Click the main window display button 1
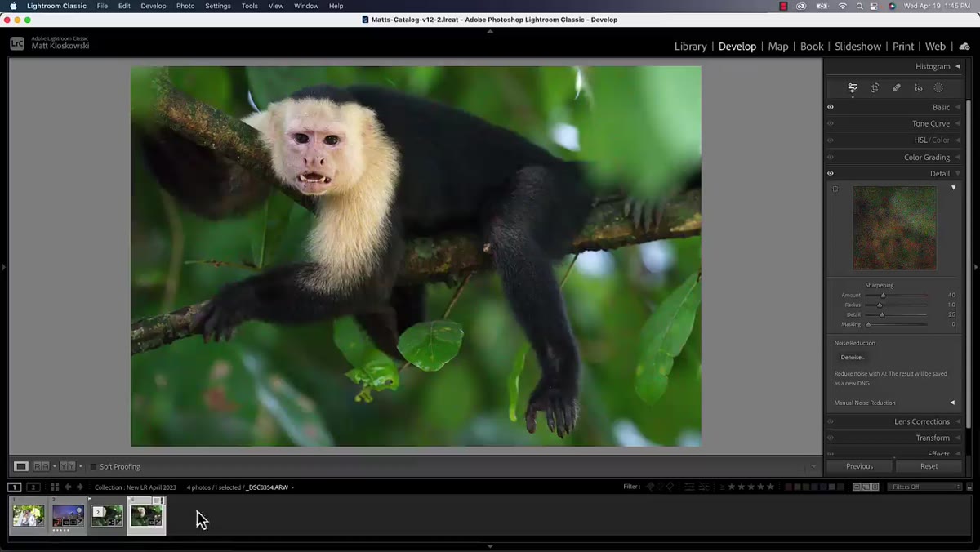Viewport: 980px width, 552px height. point(15,487)
